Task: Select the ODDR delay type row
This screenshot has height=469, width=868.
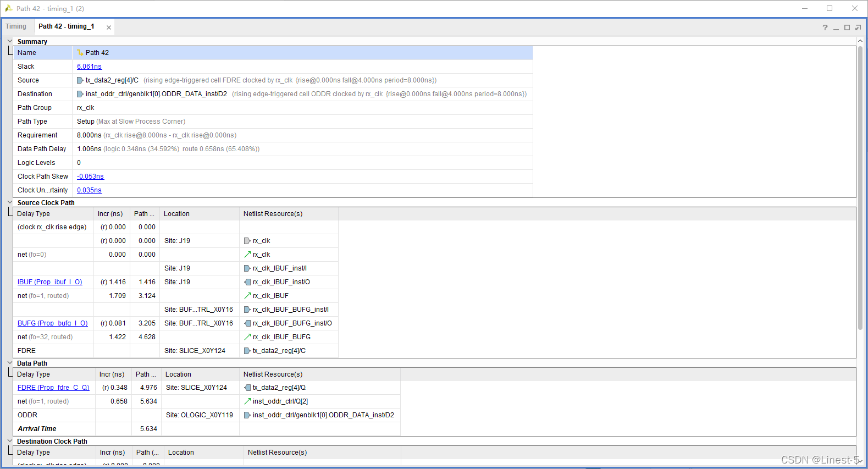Action: click(x=207, y=415)
